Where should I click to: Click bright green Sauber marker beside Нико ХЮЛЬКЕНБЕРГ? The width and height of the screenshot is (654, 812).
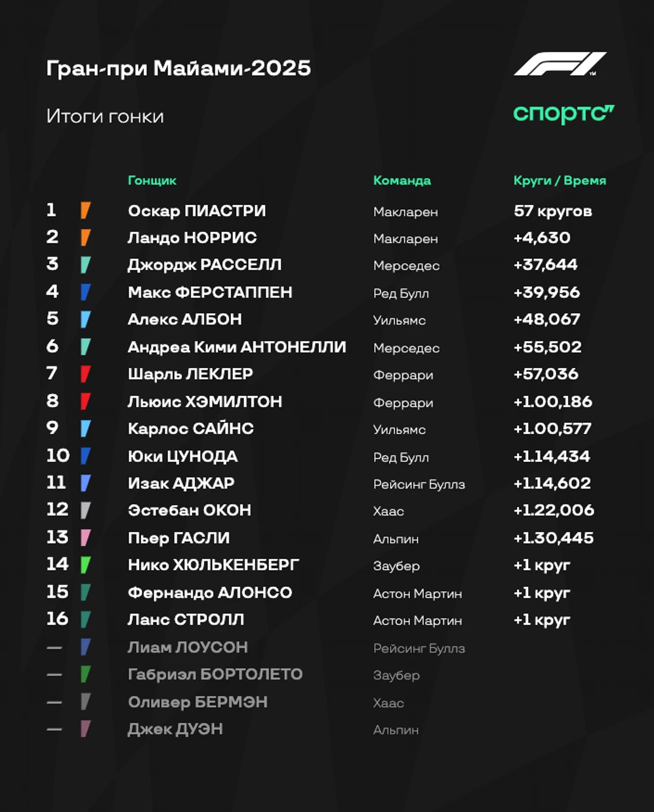point(86,565)
